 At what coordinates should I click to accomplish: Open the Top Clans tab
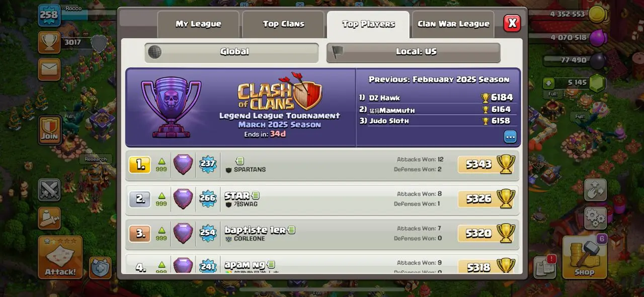(283, 24)
